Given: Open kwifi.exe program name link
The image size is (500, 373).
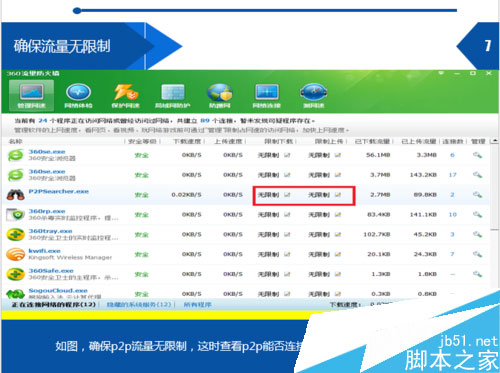Looking at the screenshot, I should click(44, 251).
